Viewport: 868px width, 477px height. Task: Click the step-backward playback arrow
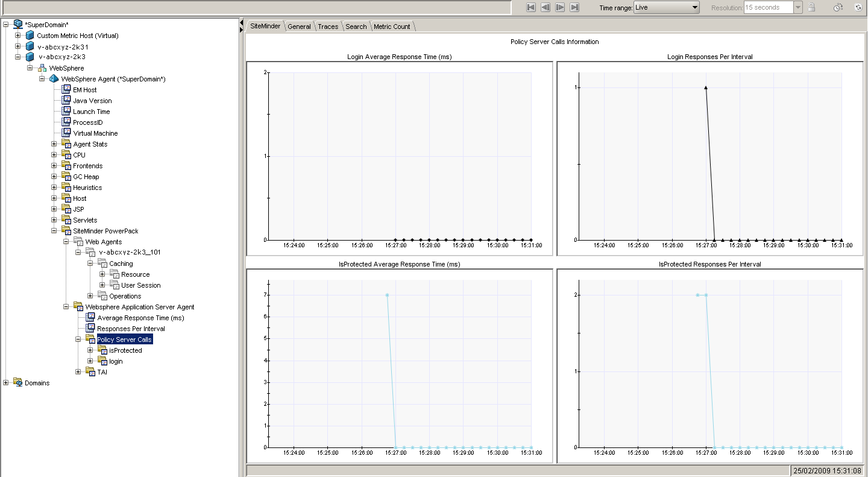coord(545,7)
